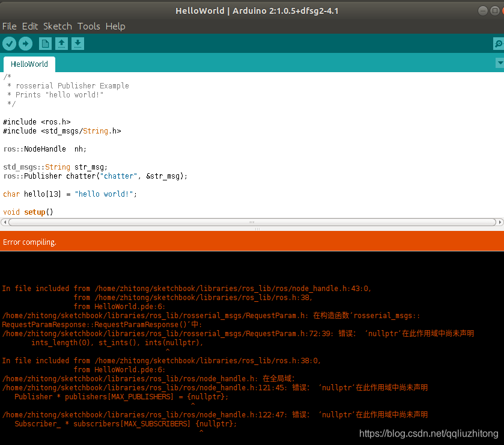Click the Upload icon to flash the sketch
Image resolution: width=504 pixels, height=445 pixels.
click(x=25, y=43)
